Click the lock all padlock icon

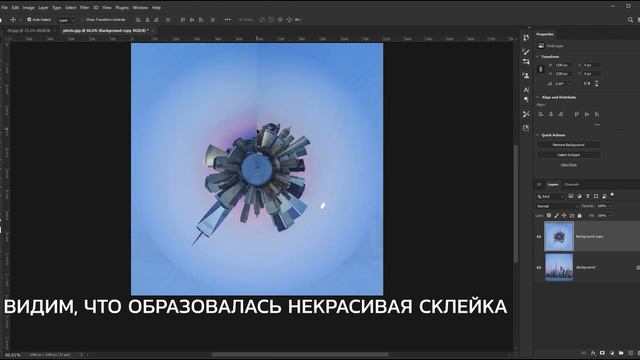coord(580,216)
